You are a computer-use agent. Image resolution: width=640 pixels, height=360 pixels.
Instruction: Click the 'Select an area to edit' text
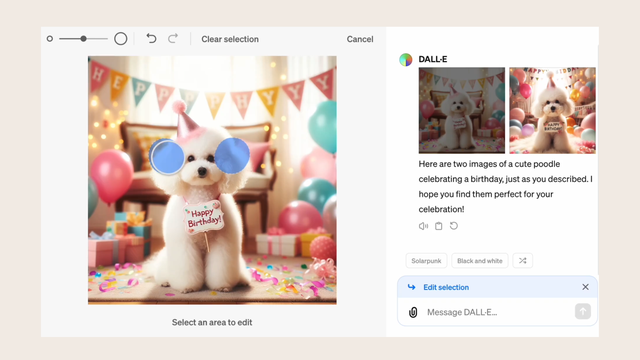coord(212,322)
